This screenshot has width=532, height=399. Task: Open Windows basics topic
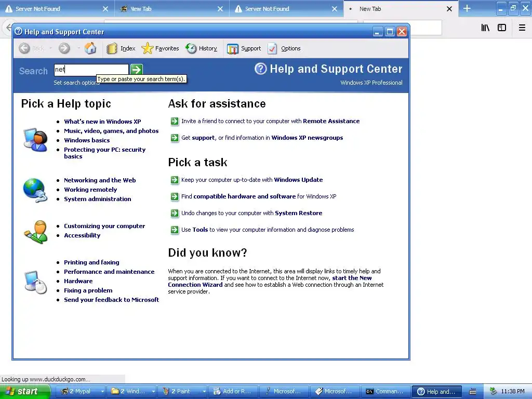87,140
